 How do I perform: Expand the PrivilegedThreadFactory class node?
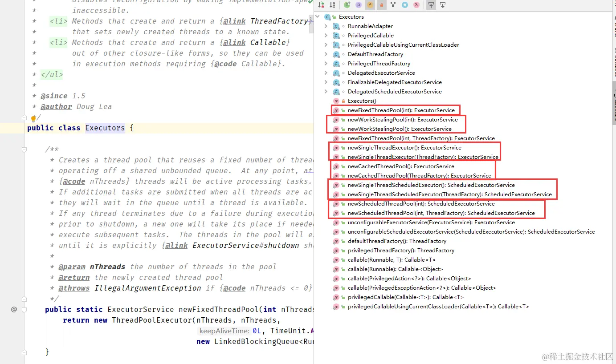[326, 64]
